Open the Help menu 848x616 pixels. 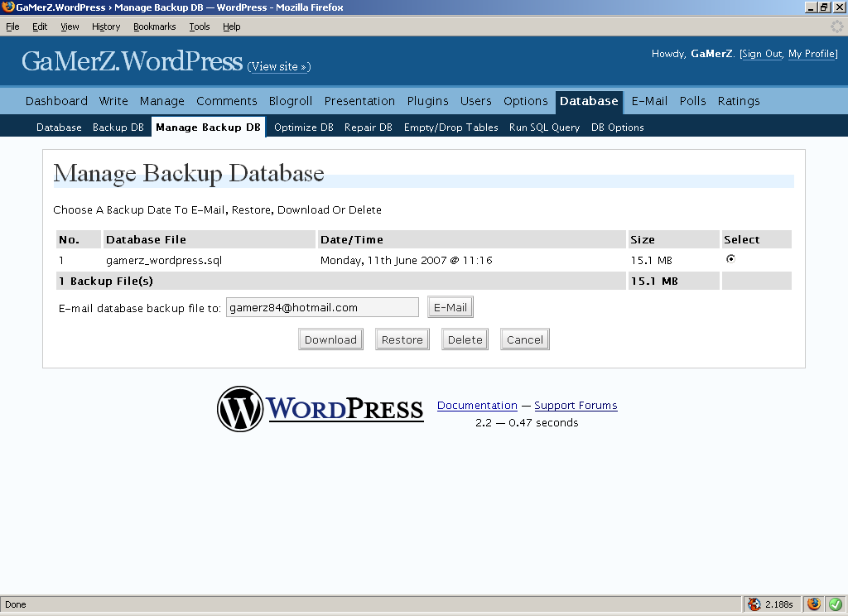232,26
